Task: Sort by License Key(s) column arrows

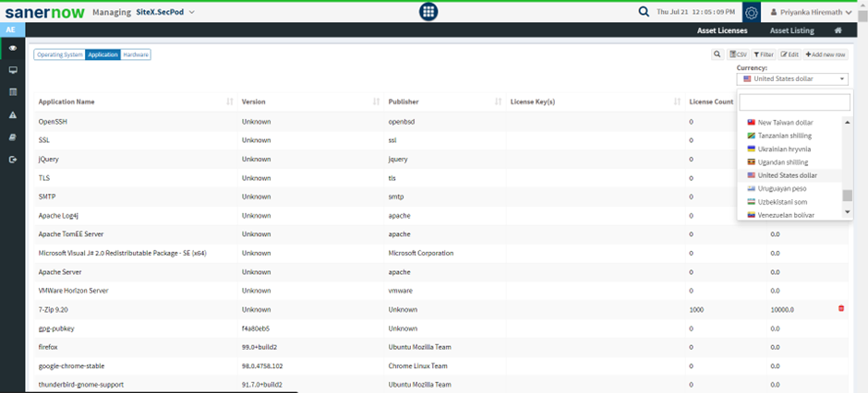Action: pos(677,101)
